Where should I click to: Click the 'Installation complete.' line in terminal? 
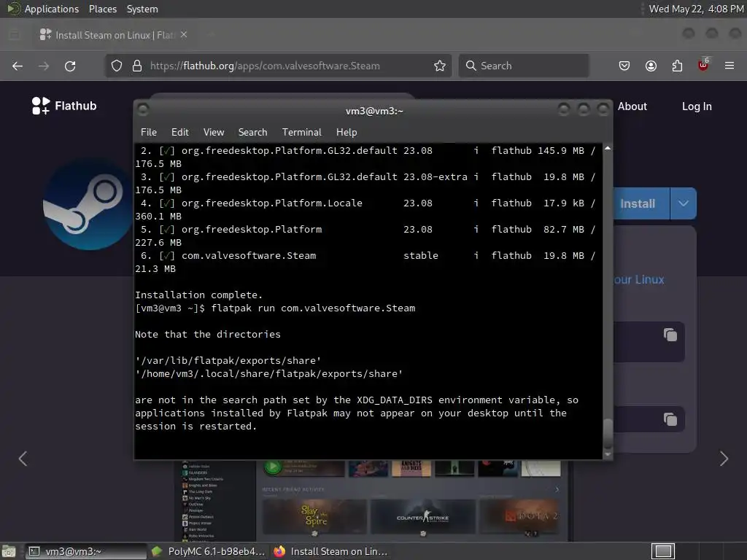point(198,295)
